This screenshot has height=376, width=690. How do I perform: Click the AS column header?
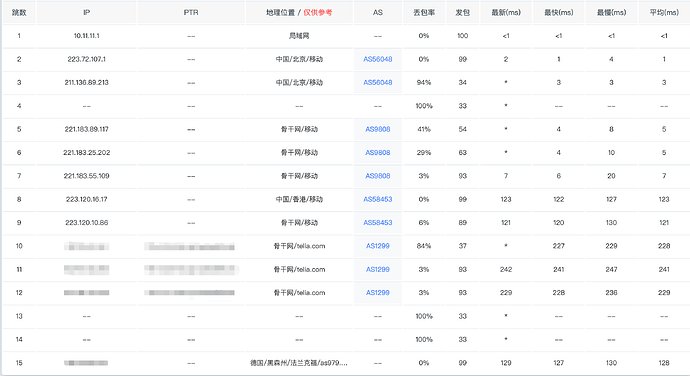tap(378, 12)
